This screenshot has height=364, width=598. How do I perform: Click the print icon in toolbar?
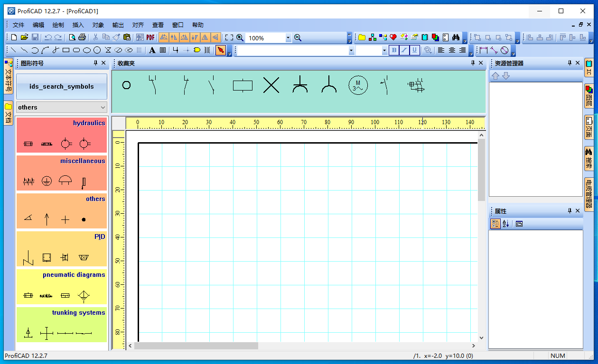pos(82,37)
